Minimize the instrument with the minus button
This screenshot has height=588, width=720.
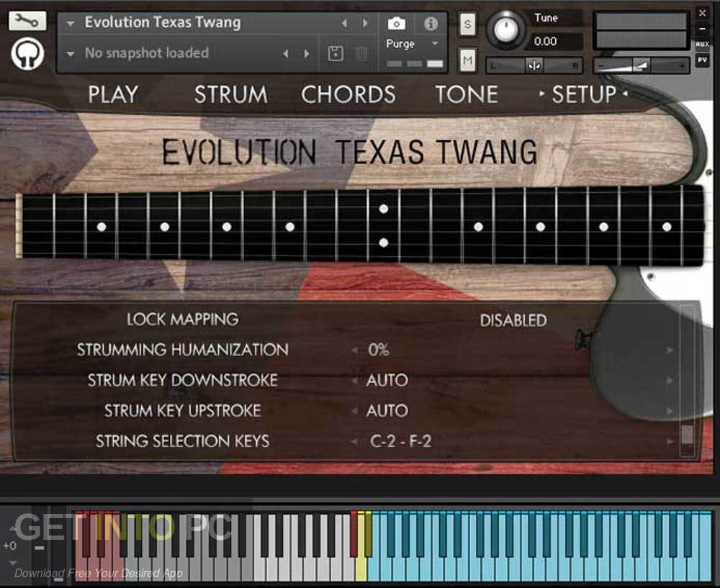702,29
